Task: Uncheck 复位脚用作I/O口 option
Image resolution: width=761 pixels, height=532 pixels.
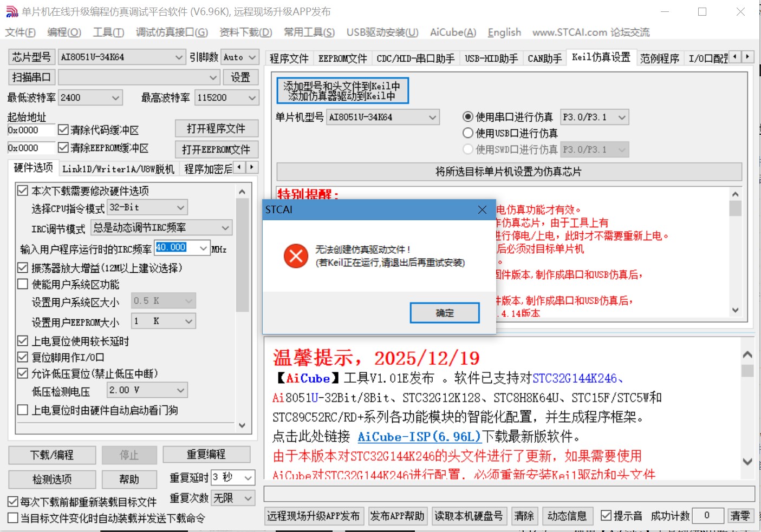Action: (x=22, y=357)
